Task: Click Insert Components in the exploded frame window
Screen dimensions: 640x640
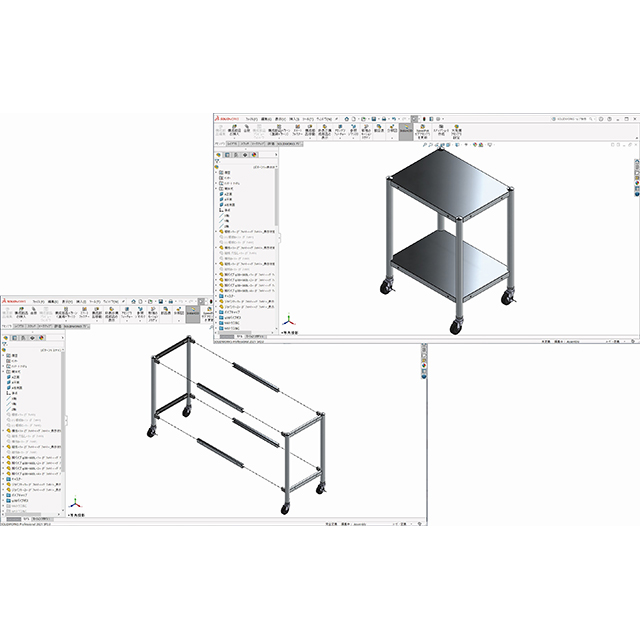Action: (22, 313)
